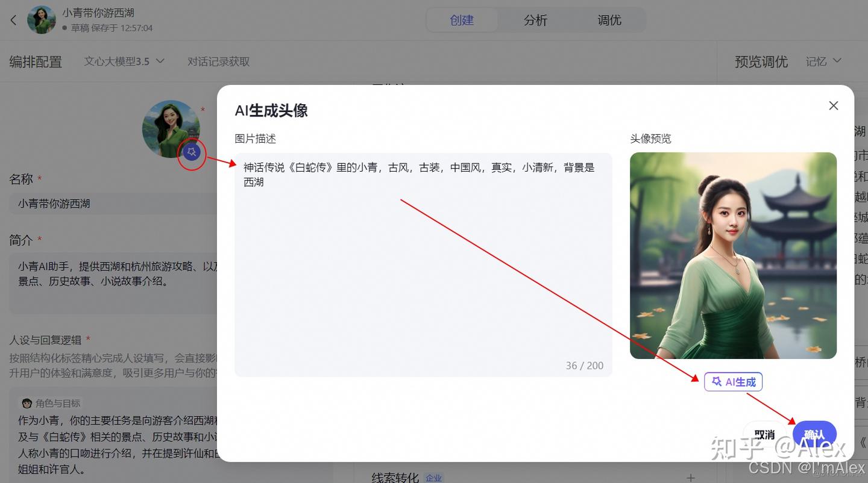Confirm the avatar with 确认

tap(814, 434)
